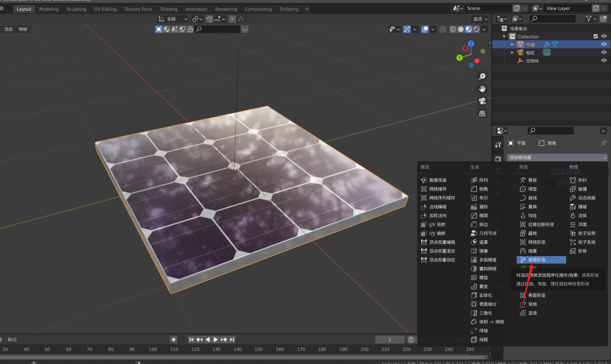Viewport: 611px width, 364px height.
Task: Toggle perspective/orthographic grid gizmo icon
Action: click(482, 114)
